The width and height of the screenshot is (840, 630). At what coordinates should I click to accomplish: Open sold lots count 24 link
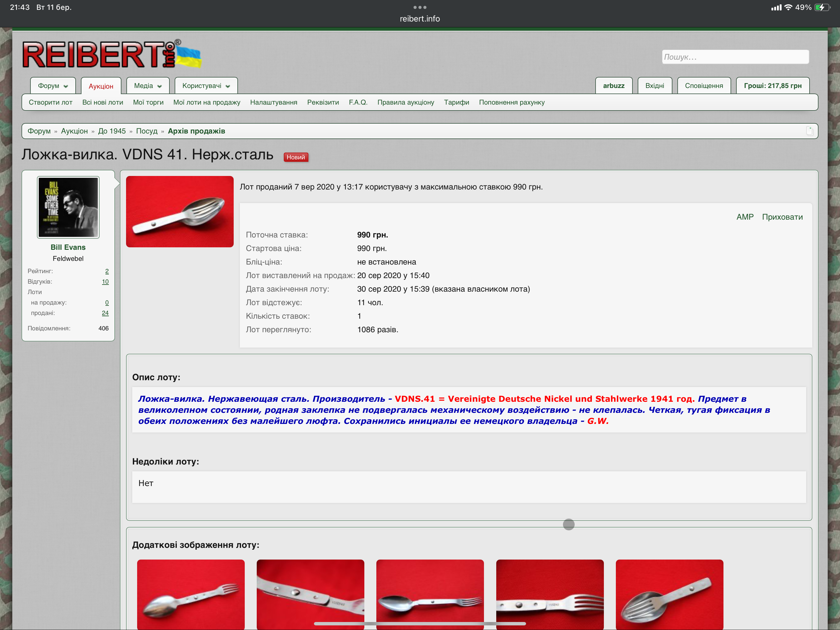[x=105, y=313]
